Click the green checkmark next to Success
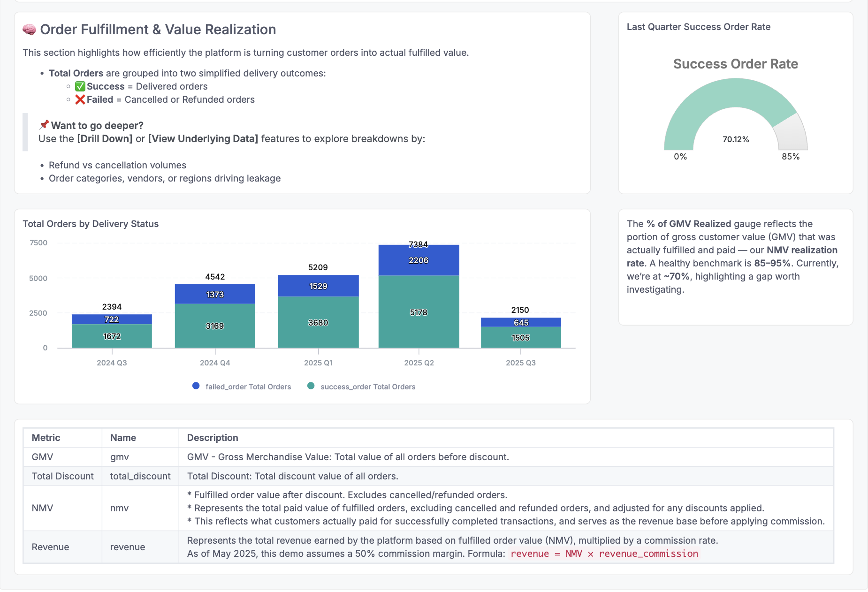 coord(80,86)
